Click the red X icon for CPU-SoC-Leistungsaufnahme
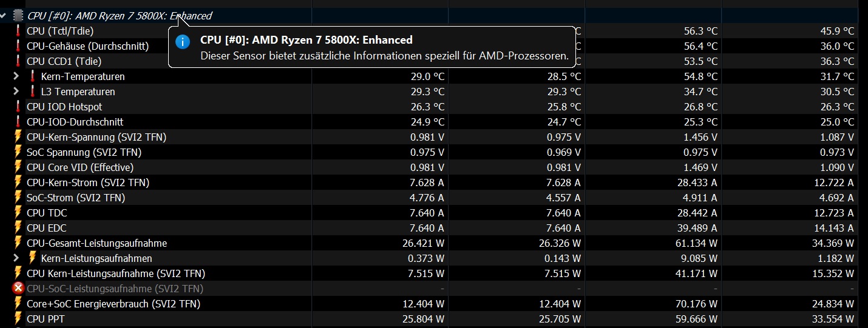868x328 pixels. click(18, 288)
